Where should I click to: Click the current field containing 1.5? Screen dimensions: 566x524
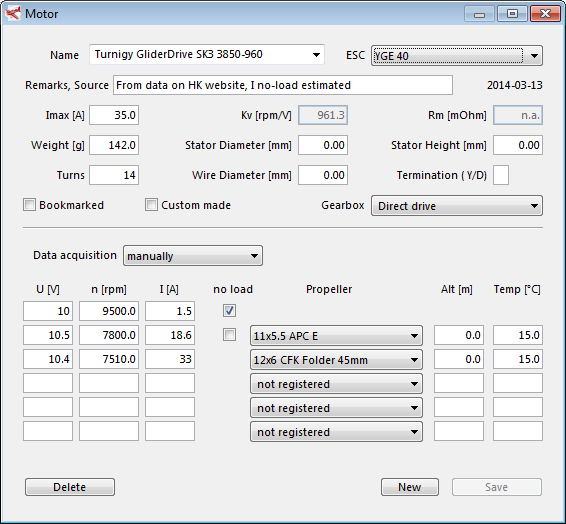(x=170, y=311)
